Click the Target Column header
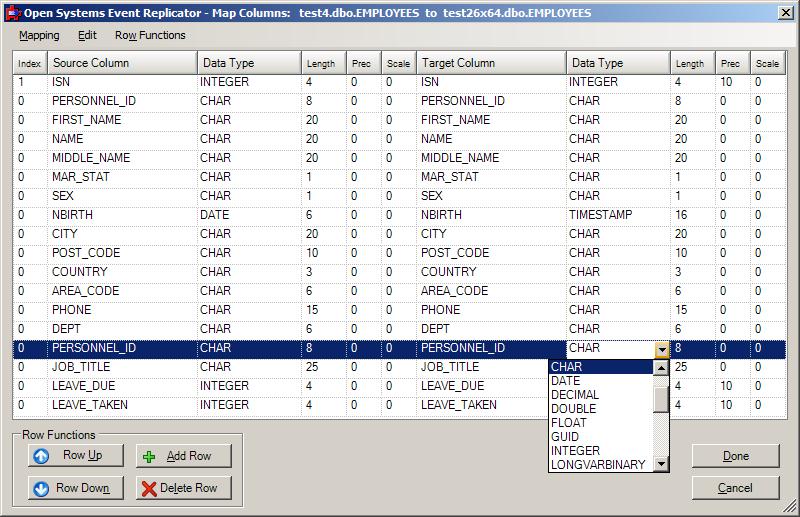This screenshot has width=800, height=517. coord(491,63)
